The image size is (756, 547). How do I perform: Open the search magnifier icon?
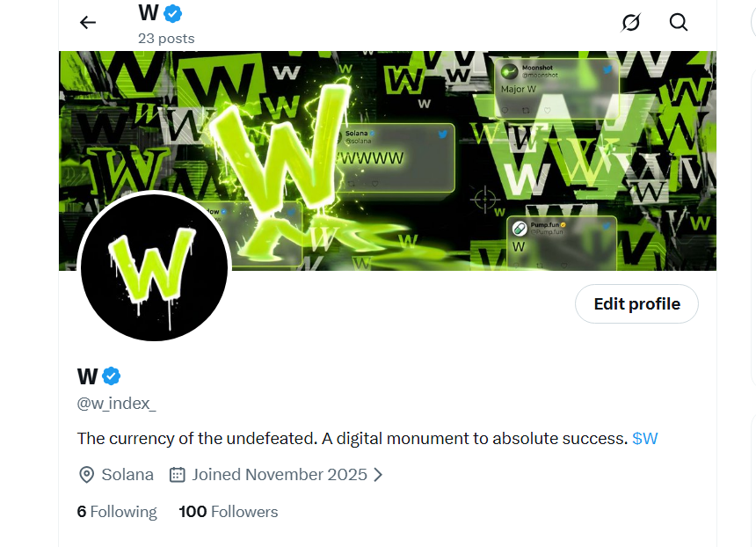(679, 22)
